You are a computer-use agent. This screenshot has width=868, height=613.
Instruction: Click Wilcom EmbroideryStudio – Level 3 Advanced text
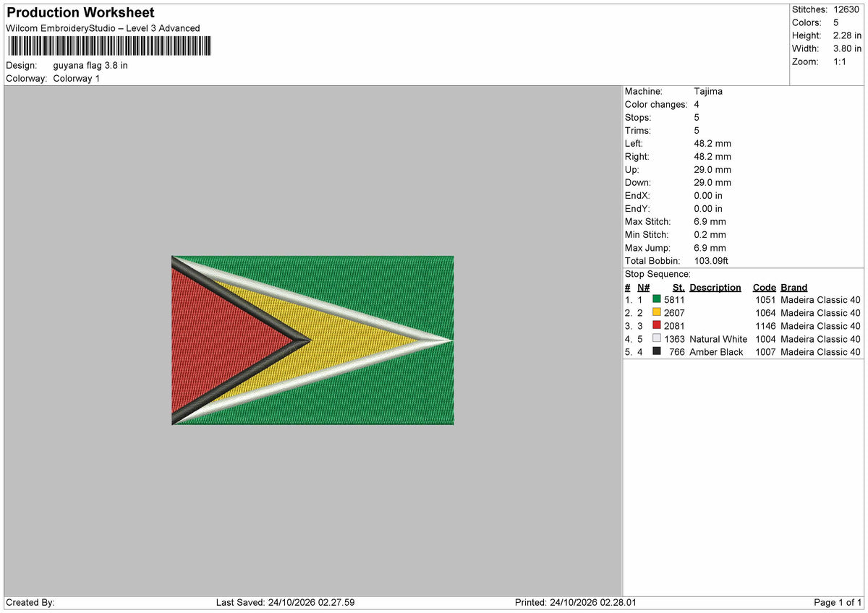coord(103,28)
